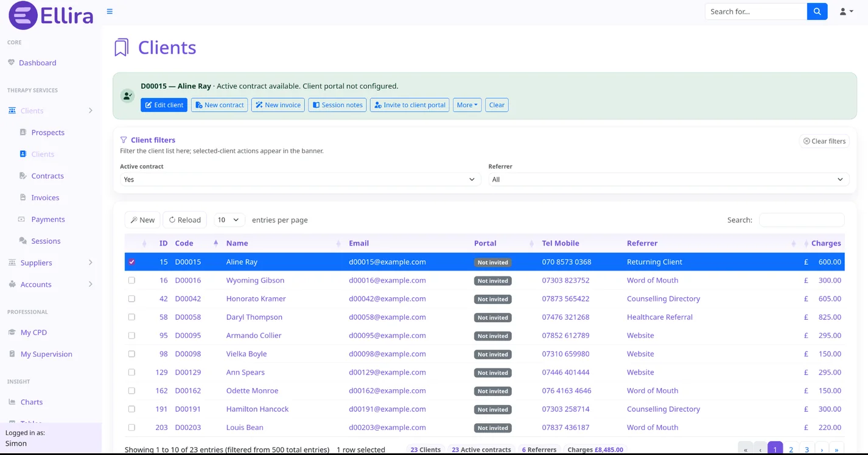Click the Contracts sidebar icon
Viewport: 868px width, 455px height.
click(23, 175)
